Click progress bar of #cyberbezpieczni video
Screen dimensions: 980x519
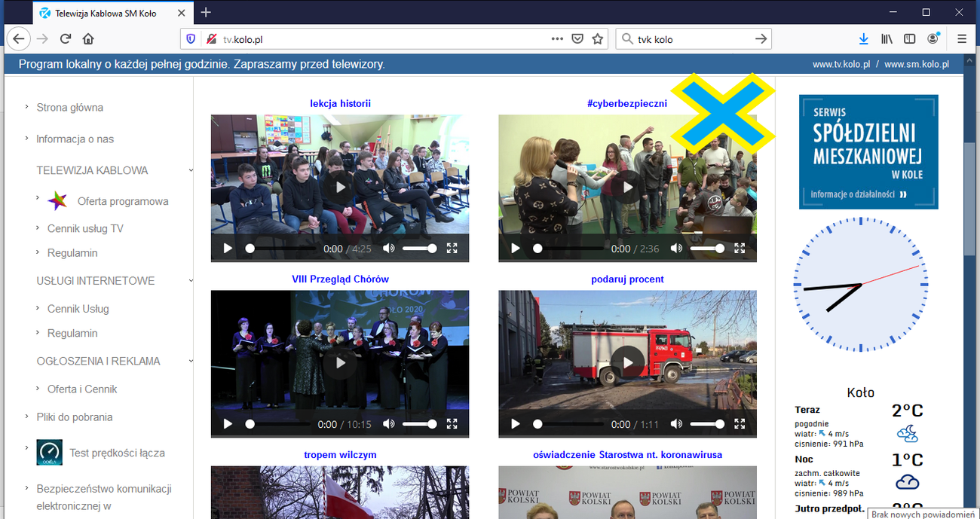568,248
